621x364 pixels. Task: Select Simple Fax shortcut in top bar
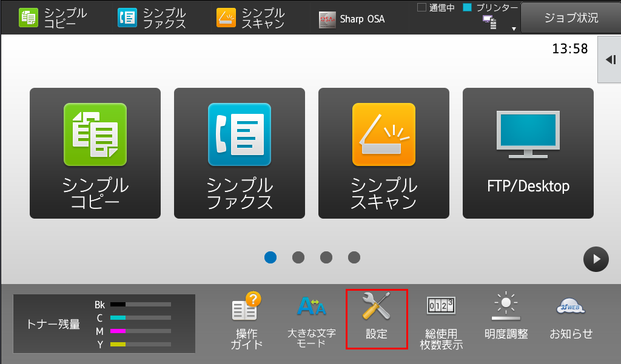pos(152,18)
